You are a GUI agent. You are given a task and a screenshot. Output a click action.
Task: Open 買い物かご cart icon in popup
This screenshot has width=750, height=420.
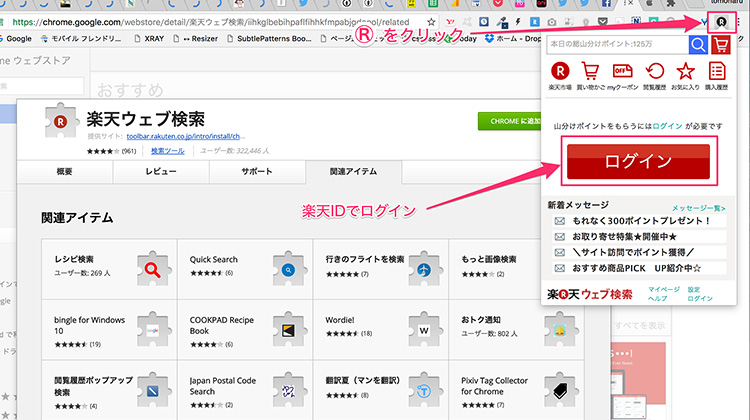pos(590,71)
